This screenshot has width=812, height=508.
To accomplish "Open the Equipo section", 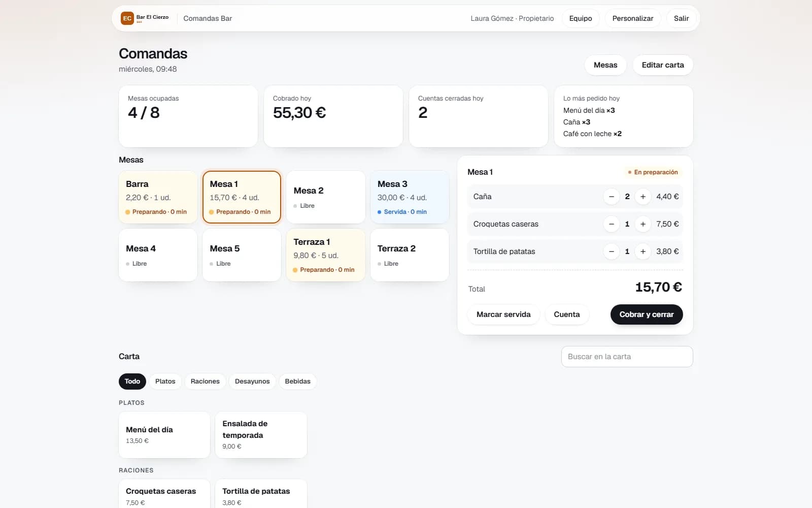I will 581,18.
